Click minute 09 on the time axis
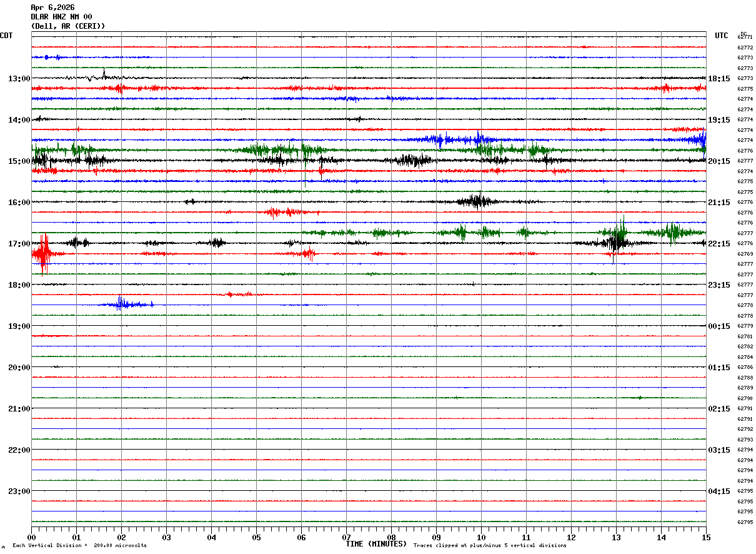The image size is (756, 554). 437,537
